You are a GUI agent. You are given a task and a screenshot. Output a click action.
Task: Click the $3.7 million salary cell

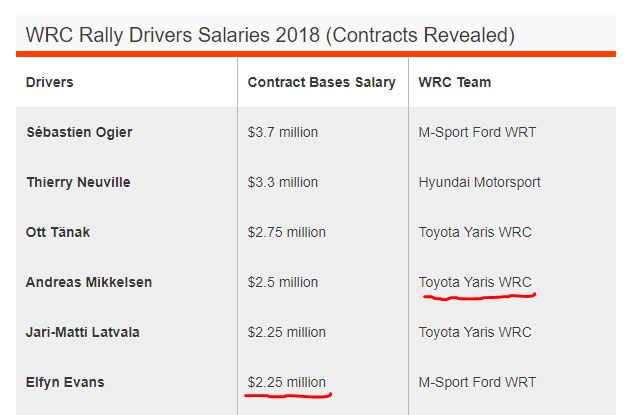(x=283, y=132)
